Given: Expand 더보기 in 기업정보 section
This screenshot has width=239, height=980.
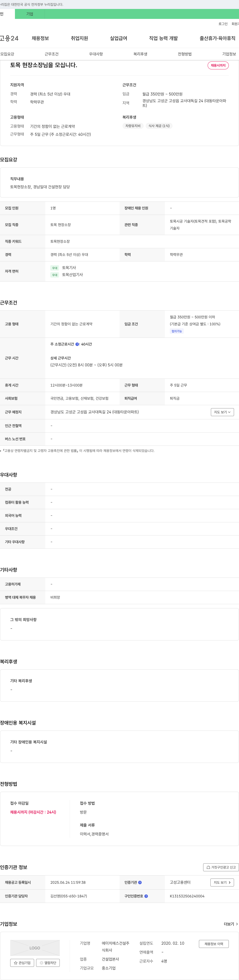Looking at the screenshot, I should point(231,924).
